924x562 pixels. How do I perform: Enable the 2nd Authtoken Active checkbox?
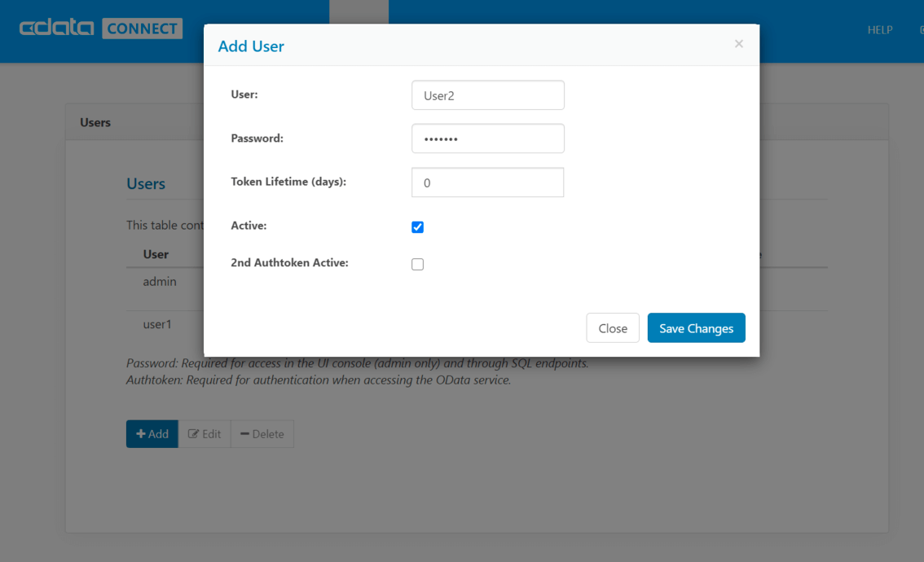point(417,264)
